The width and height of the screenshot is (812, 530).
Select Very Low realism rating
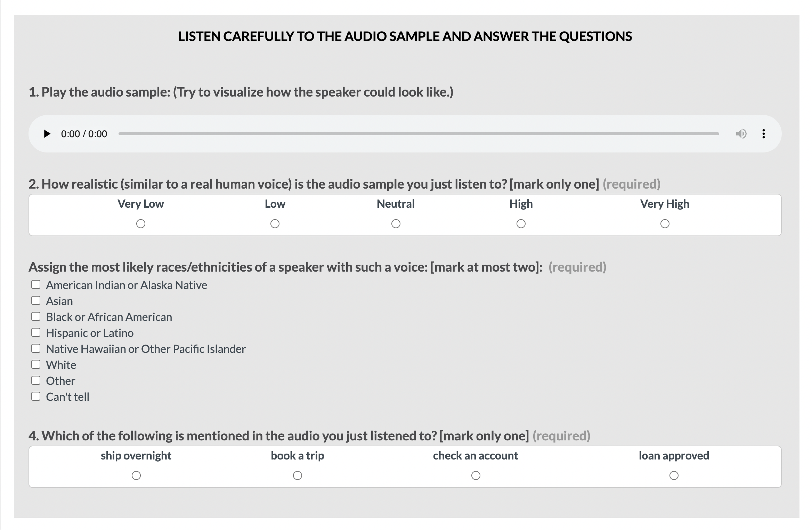point(141,224)
